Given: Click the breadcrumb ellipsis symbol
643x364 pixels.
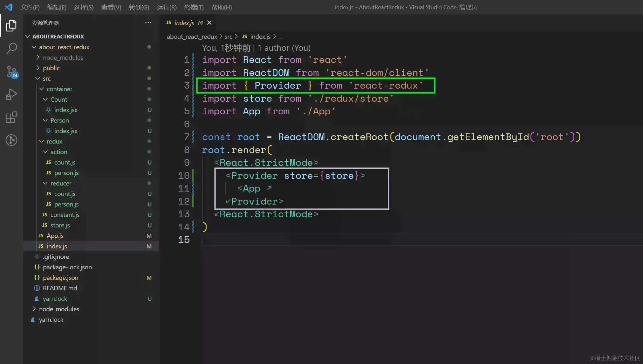Looking at the screenshot, I should click(280, 37).
